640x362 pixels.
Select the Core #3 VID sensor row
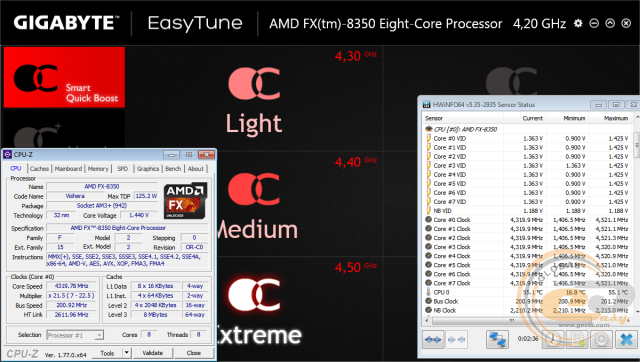[x=527, y=165]
